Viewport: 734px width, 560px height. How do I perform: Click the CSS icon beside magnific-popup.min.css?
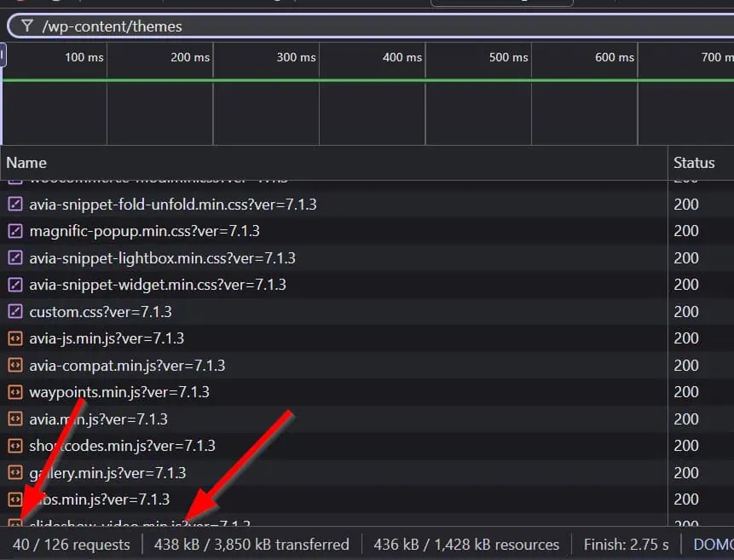coord(14,231)
